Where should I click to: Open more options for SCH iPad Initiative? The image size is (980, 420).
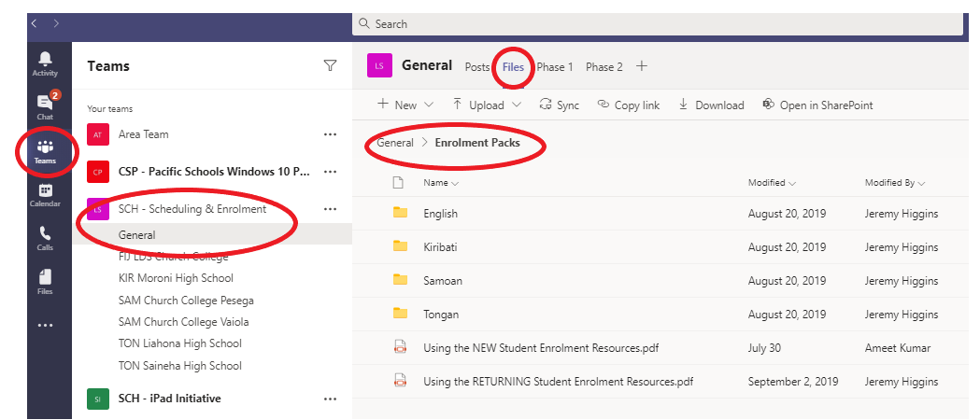point(330,399)
